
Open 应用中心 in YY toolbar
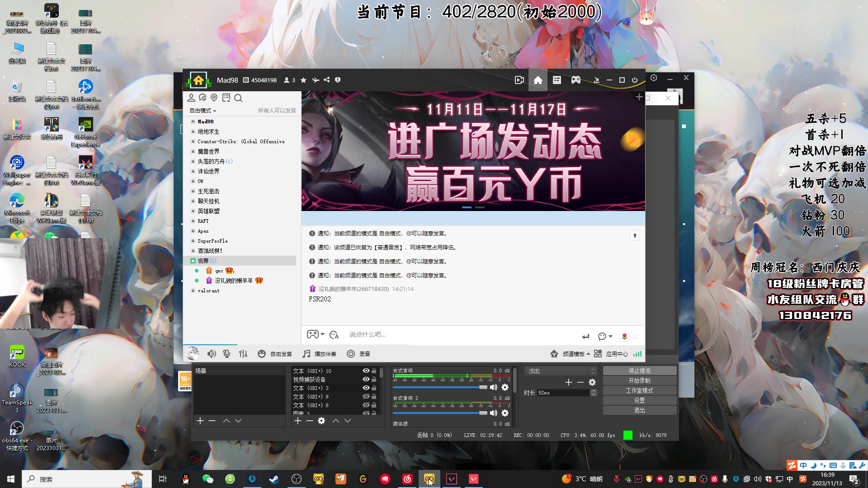[611, 354]
